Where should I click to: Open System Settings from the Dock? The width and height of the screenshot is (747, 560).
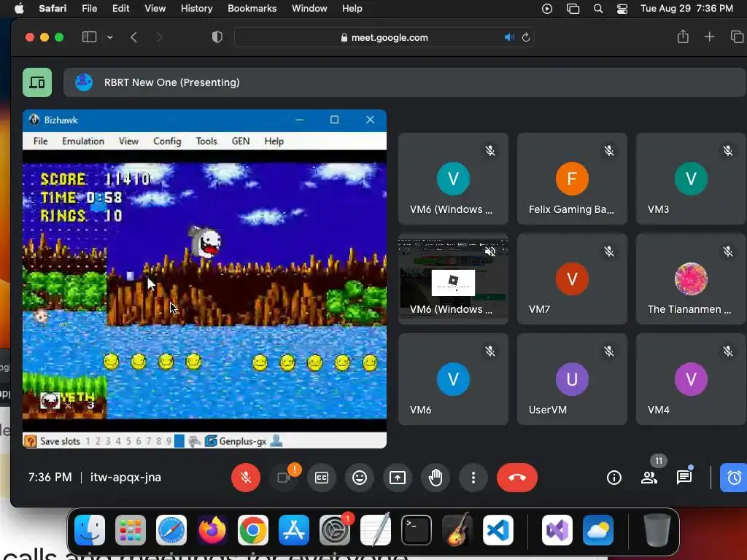point(335,530)
